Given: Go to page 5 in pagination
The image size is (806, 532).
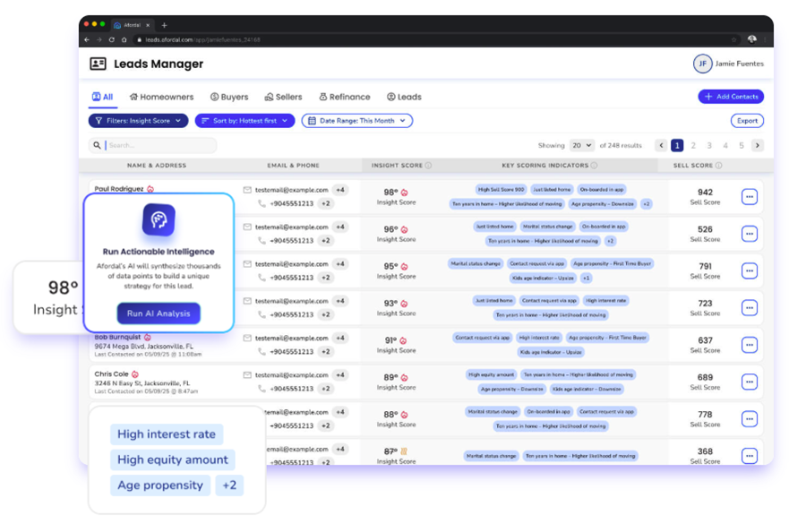Looking at the screenshot, I should click(x=742, y=145).
